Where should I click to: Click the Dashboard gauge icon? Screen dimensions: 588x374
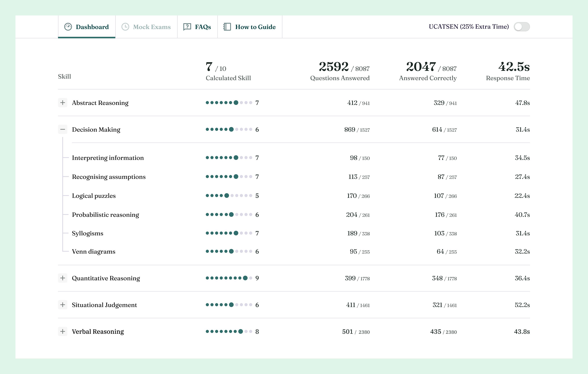click(68, 27)
